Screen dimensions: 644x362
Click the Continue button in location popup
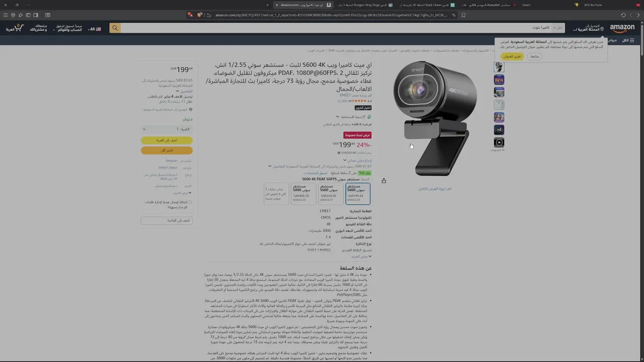pyautogui.click(x=534, y=56)
